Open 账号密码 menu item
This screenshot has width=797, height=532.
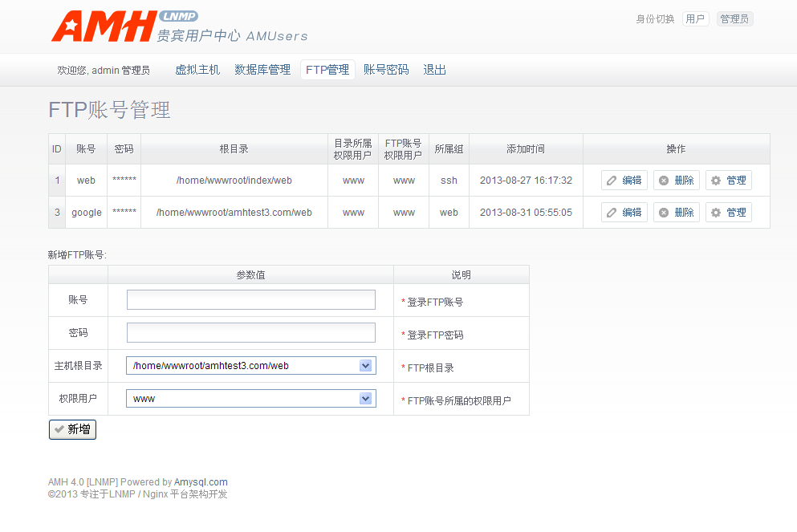click(x=386, y=70)
